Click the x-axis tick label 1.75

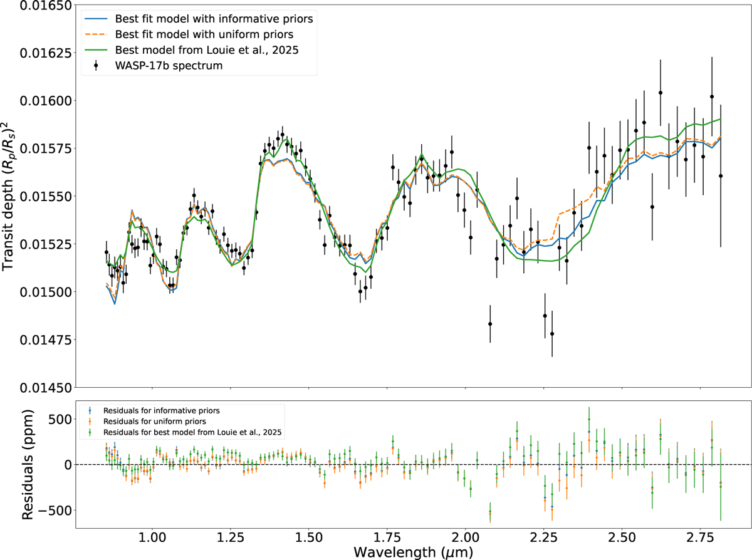pyautogui.click(x=387, y=539)
